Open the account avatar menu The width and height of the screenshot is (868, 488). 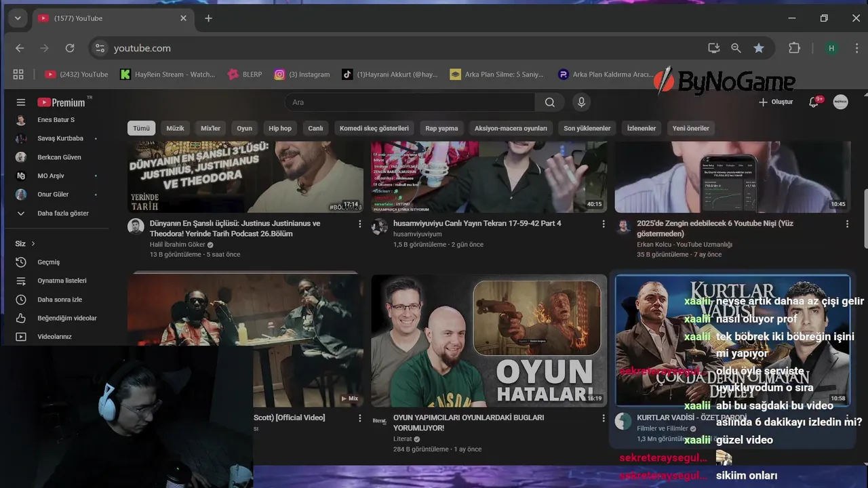click(840, 102)
